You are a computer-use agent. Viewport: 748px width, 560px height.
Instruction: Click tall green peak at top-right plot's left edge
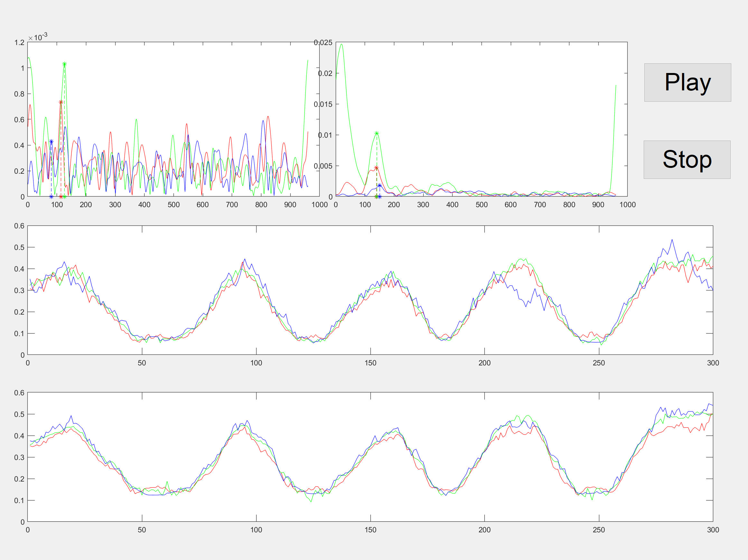pos(341,44)
